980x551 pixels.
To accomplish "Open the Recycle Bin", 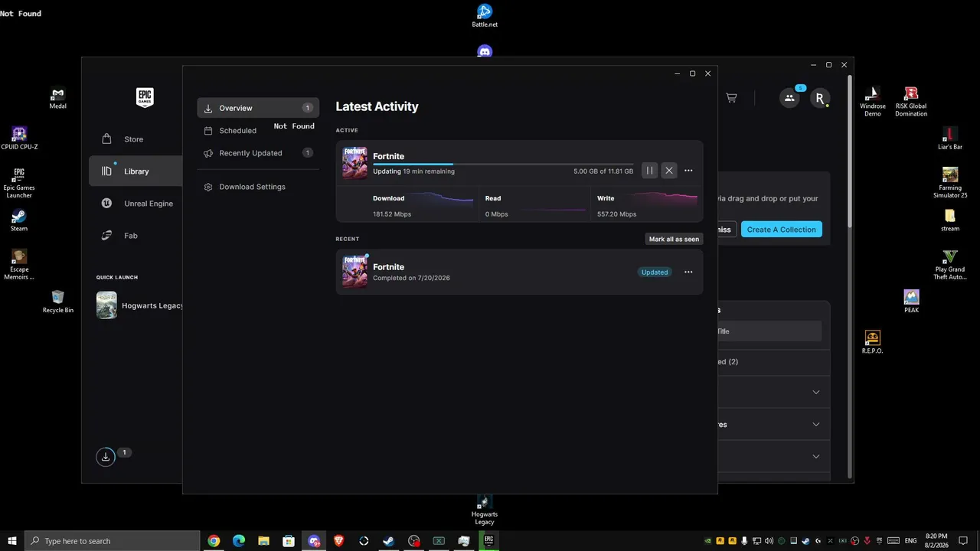I will pos(58,302).
